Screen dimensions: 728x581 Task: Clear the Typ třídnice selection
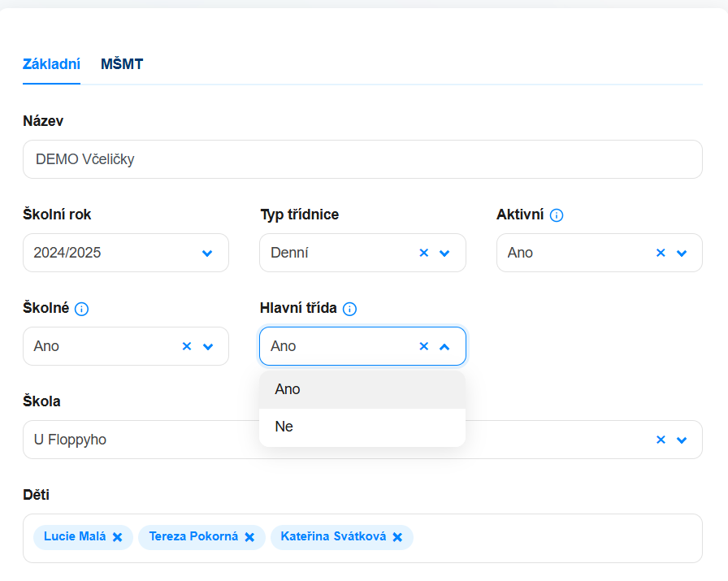pyautogui.click(x=423, y=253)
